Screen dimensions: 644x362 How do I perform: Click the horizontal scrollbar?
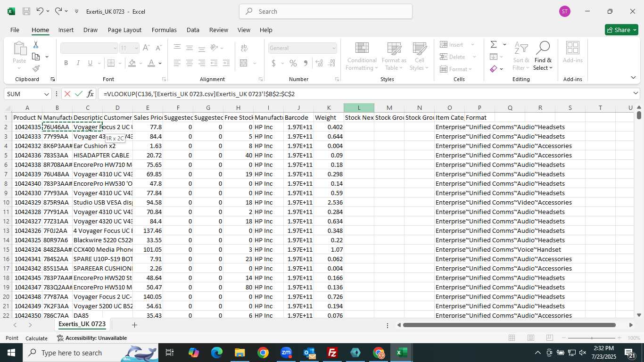point(509,325)
